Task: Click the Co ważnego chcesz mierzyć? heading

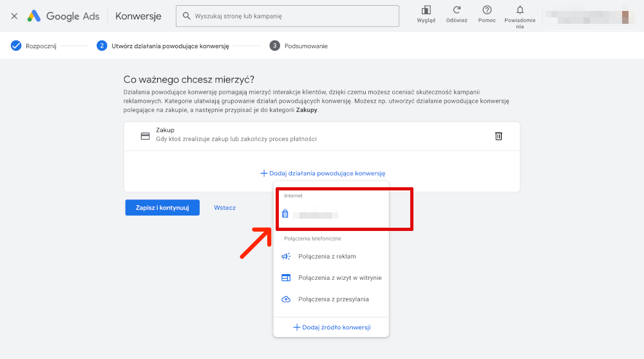Action: (189, 79)
